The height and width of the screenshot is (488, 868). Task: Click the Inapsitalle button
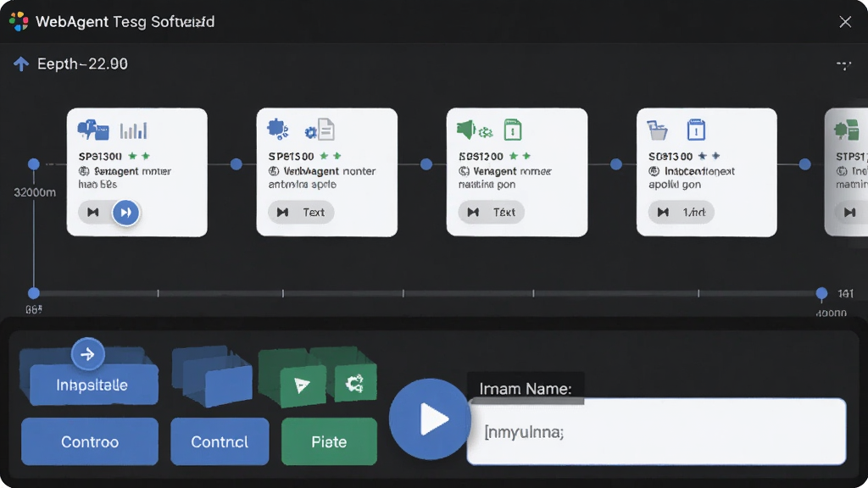coord(92,385)
